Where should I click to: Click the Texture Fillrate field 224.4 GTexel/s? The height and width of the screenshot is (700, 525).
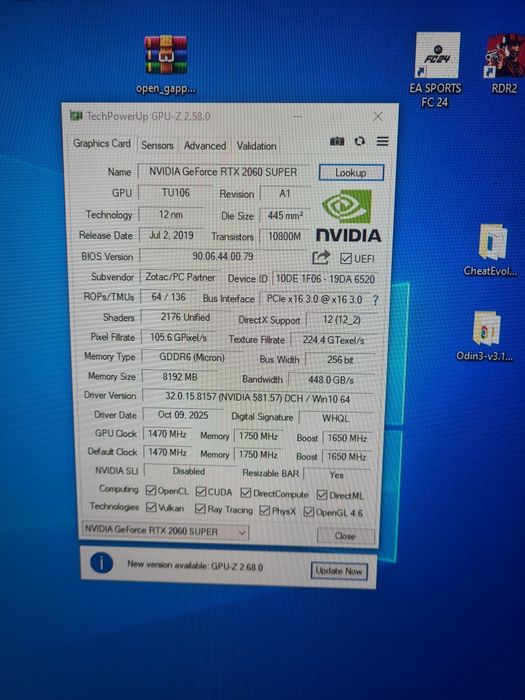[333, 340]
